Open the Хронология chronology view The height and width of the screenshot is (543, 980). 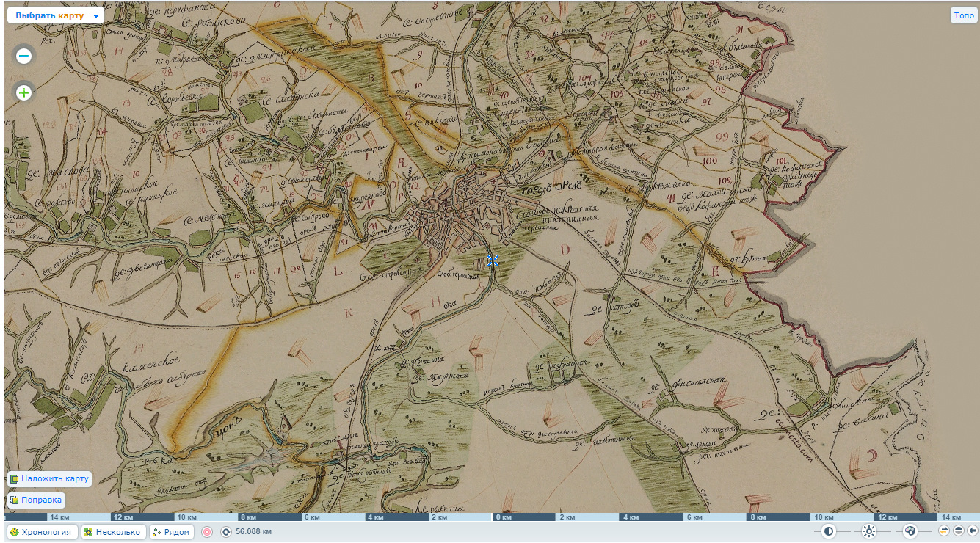click(x=41, y=532)
